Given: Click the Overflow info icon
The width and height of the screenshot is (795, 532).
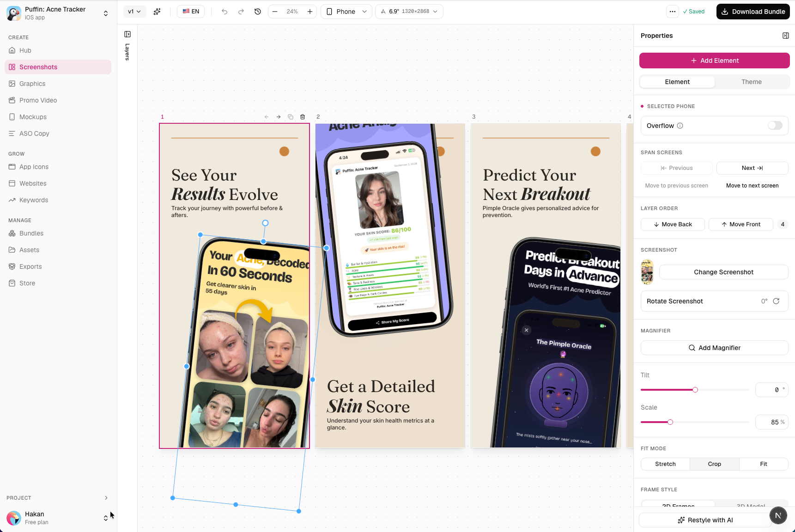Looking at the screenshot, I should pyautogui.click(x=680, y=126).
